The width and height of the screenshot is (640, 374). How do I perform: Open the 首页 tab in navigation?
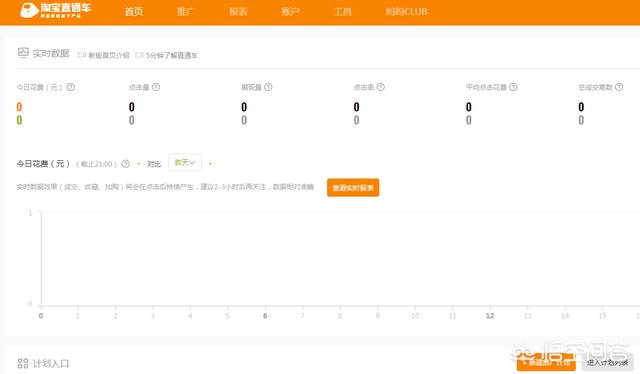point(134,11)
